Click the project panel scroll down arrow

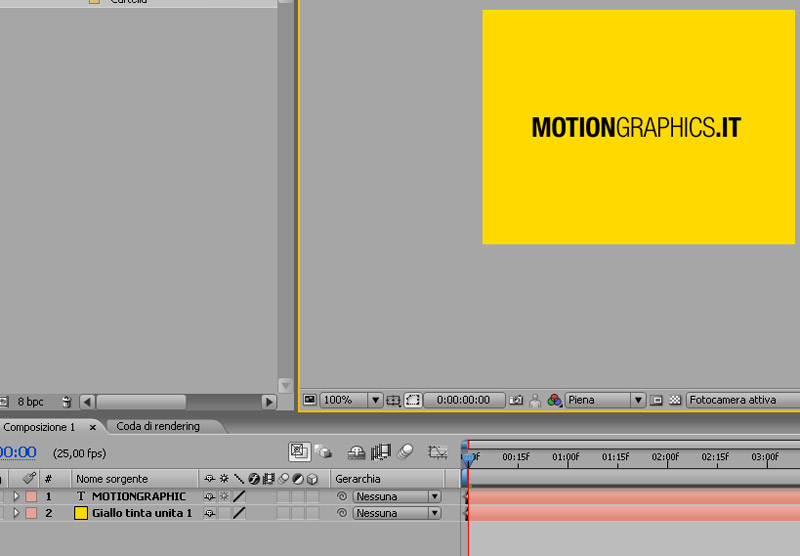pyautogui.click(x=285, y=385)
